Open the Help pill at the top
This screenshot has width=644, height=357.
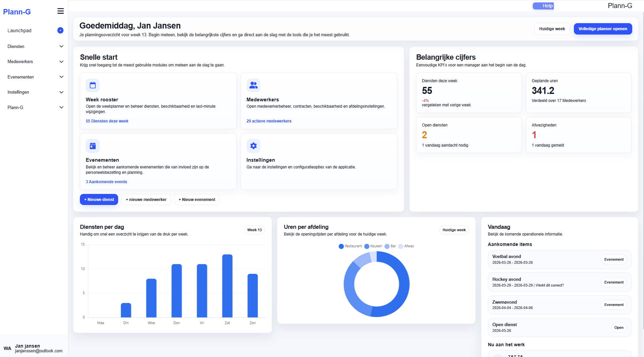click(543, 6)
